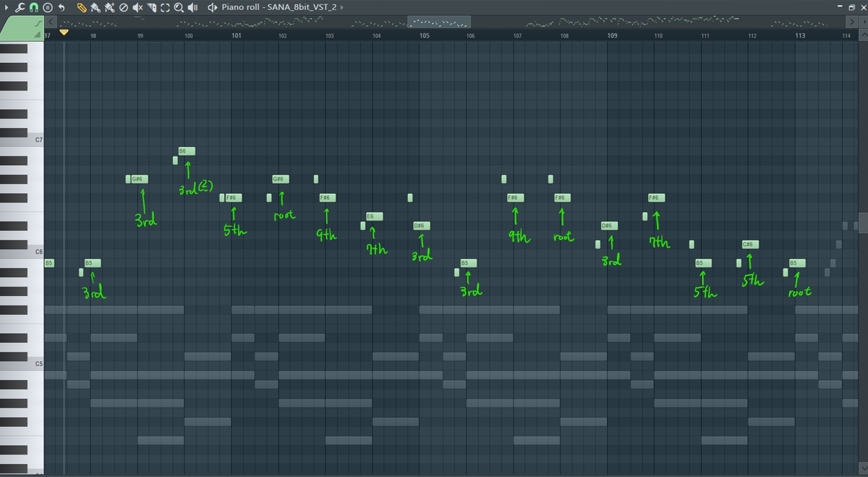Click the Piano roll - SANA_8bit_VST_2 title

coord(279,7)
